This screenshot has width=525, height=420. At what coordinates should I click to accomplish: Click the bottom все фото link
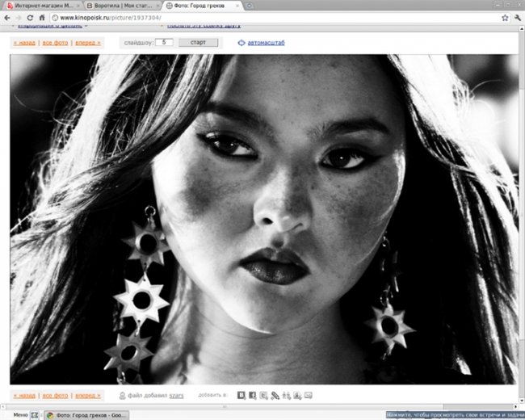point(55,396)
